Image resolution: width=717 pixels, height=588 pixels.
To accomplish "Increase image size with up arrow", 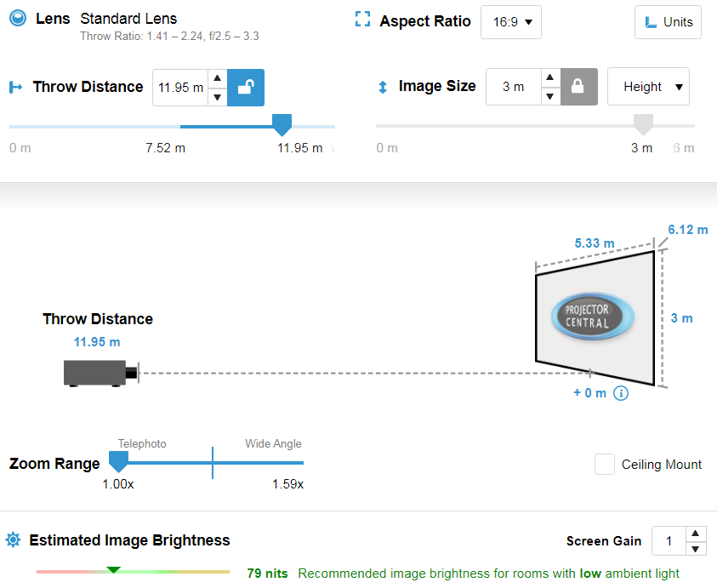I will click(550, 77).
